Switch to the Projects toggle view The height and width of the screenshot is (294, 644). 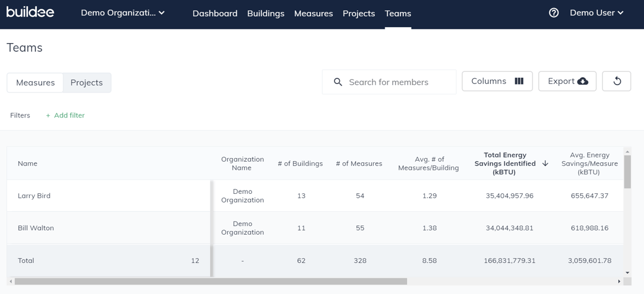(x=87, y=82)
